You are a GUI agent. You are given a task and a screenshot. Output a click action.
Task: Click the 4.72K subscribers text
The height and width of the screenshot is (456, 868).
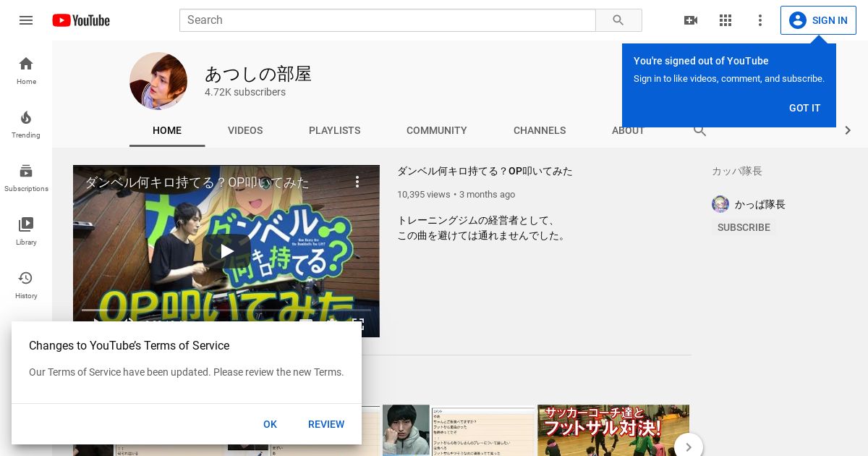pyautogui.click(x=245, y=92)
